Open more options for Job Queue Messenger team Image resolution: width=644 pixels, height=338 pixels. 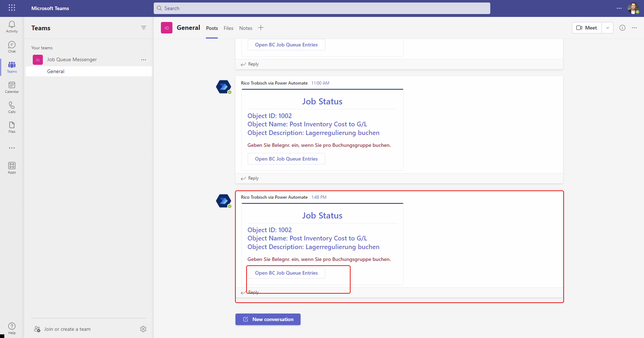click(144, 60)
